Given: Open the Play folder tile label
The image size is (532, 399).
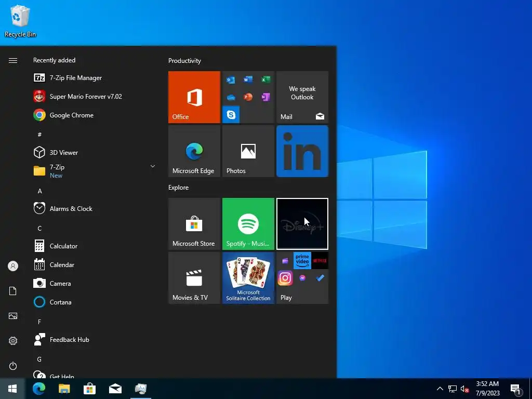Looking at the screenshot, I should 286,298.
